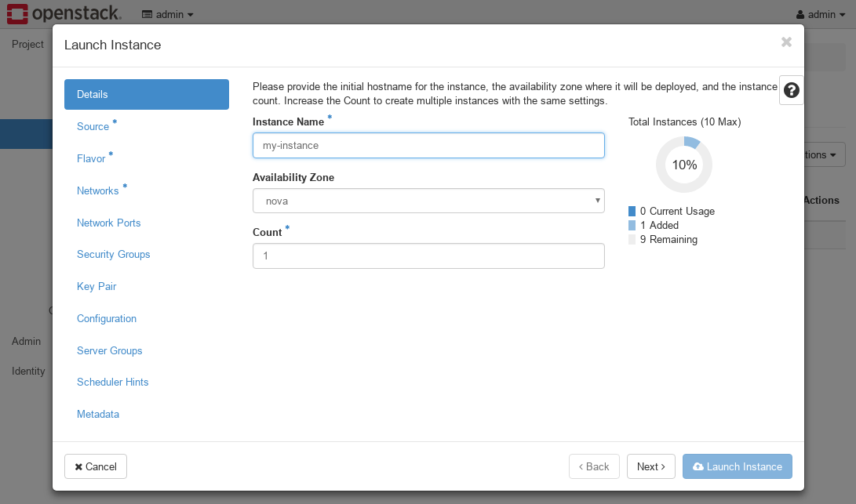Click the X icon on Cancel button
The image size is (856, 504).
[81, 466]
